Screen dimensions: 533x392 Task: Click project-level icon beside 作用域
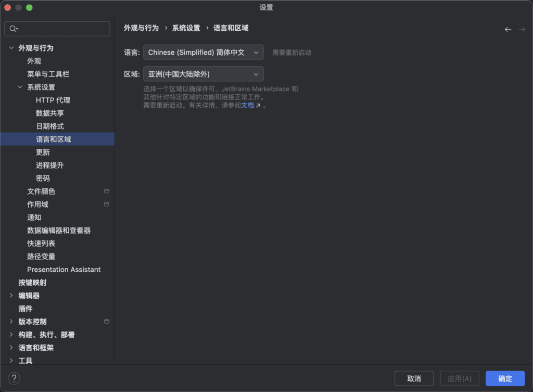[x=107, y=204]
